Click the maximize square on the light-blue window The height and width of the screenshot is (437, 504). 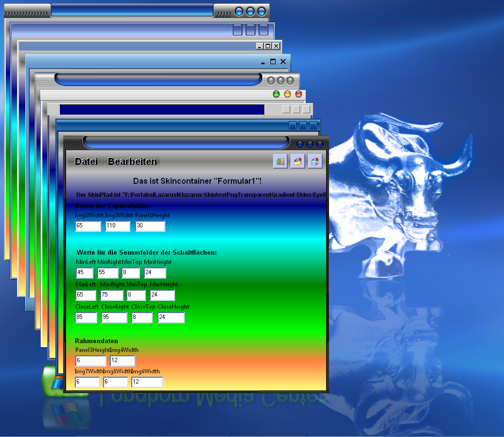pyautogui.click(x=273, y=62)
